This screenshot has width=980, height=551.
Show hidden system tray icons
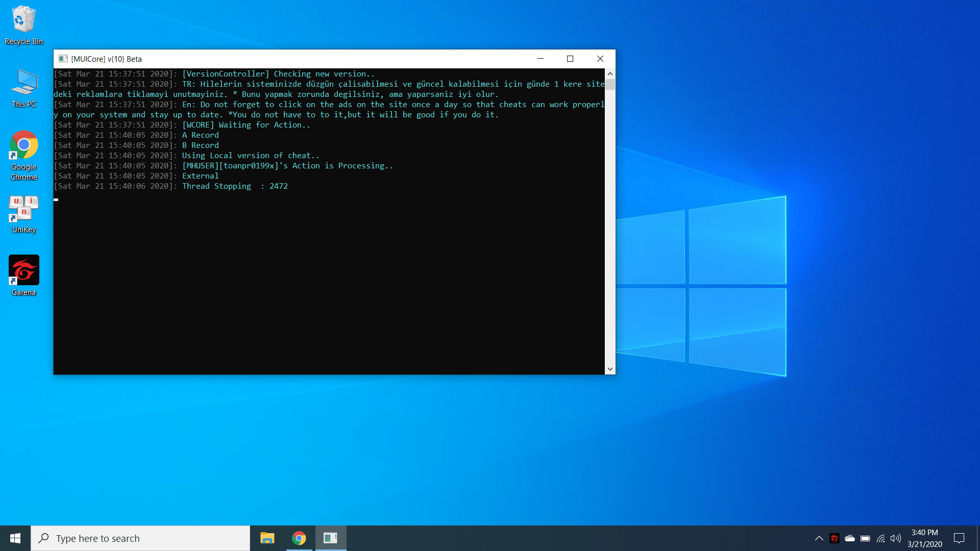[x=819, y=538]
